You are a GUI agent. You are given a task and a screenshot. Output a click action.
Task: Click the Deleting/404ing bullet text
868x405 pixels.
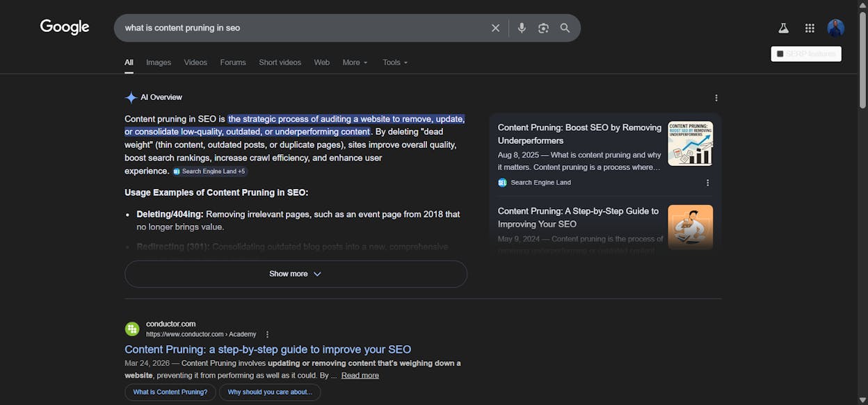[298, 220]
